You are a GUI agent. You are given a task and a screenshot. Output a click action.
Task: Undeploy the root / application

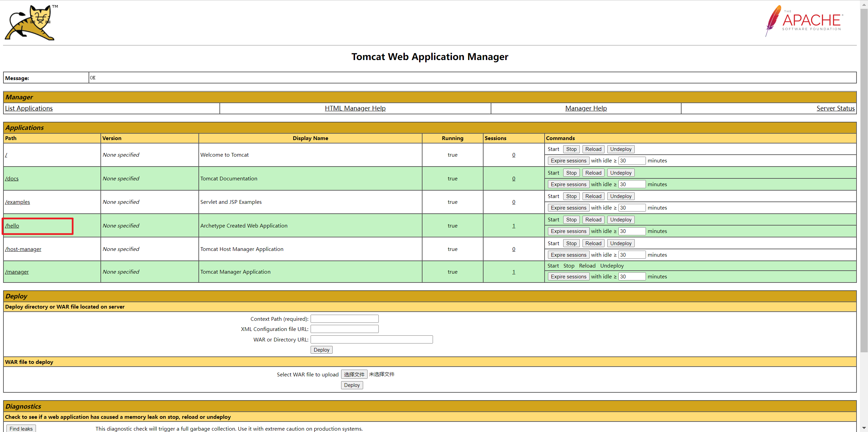[621, 149]
